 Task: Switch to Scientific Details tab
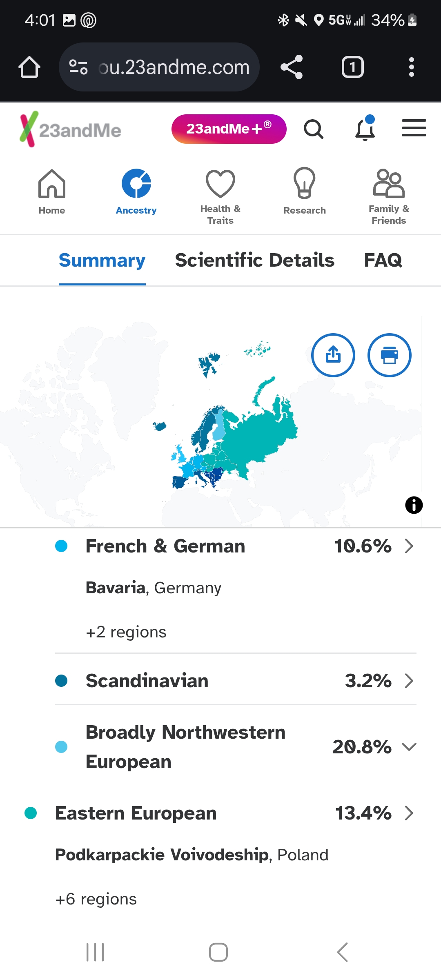[x=255, y=260]
